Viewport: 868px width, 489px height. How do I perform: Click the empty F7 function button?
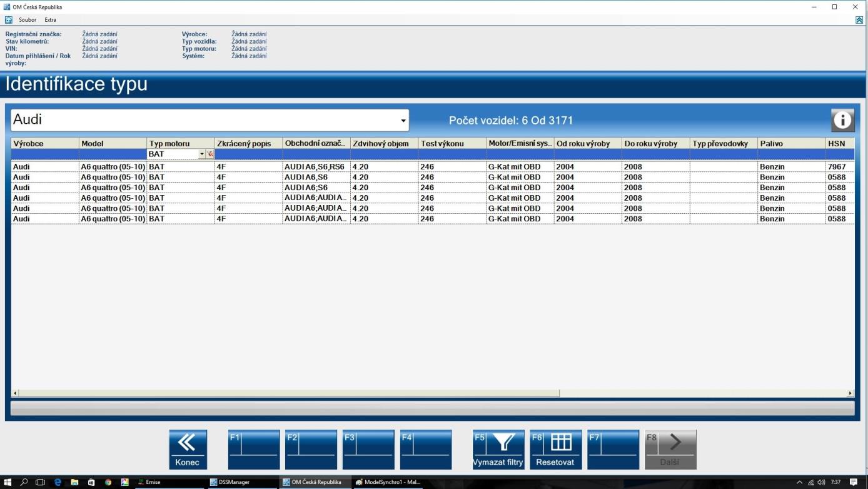613,450
